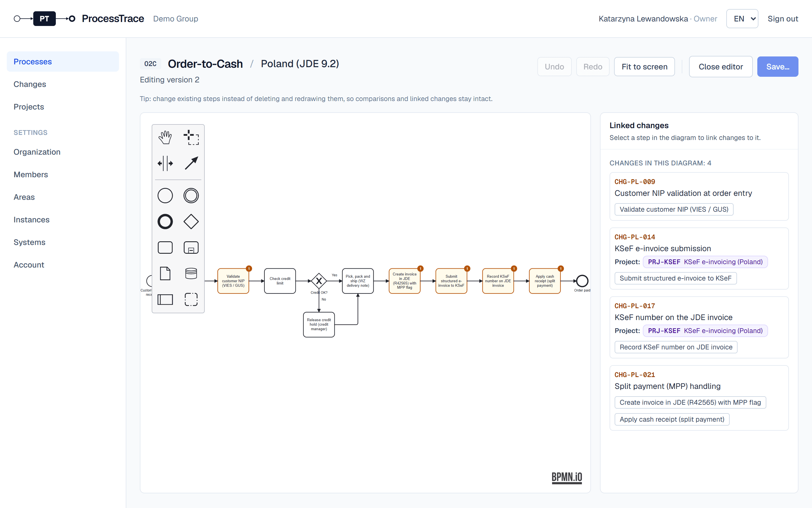Image resolution: width=812 pixels, height=508 pixels.
Task: Click the Apply cash receipt (split payment) chip
Action: (672, 419)
